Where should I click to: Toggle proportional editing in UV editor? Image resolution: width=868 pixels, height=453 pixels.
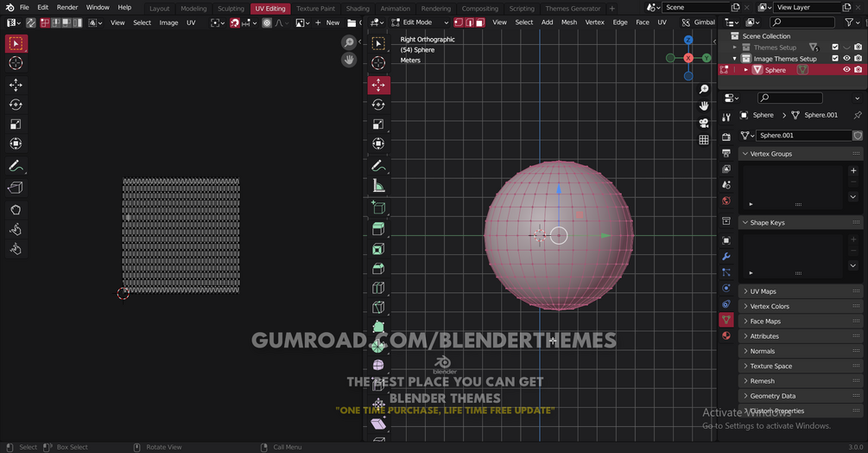267,22
